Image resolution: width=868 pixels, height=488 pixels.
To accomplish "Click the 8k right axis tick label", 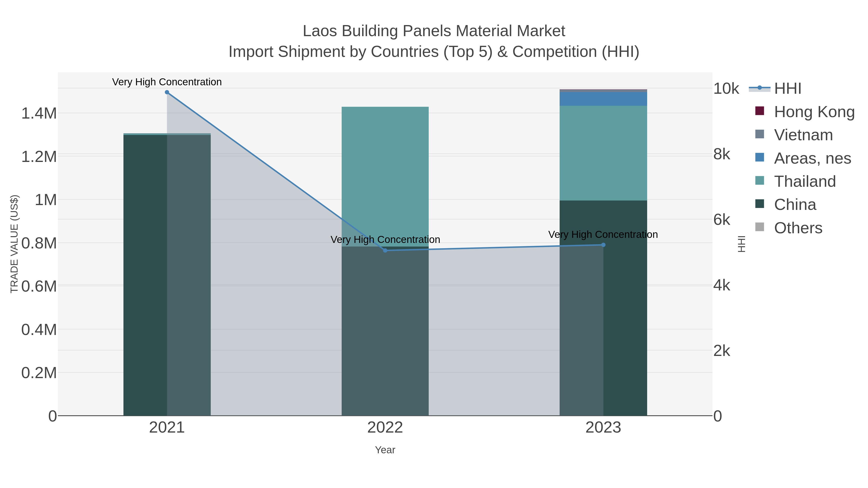I will click(722, 154).
